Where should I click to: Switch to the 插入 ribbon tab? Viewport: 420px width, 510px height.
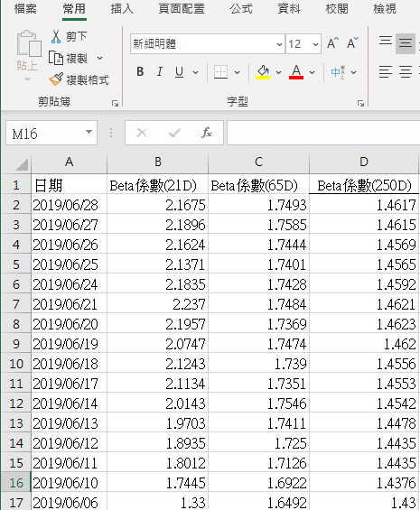[x=122, y=9]
